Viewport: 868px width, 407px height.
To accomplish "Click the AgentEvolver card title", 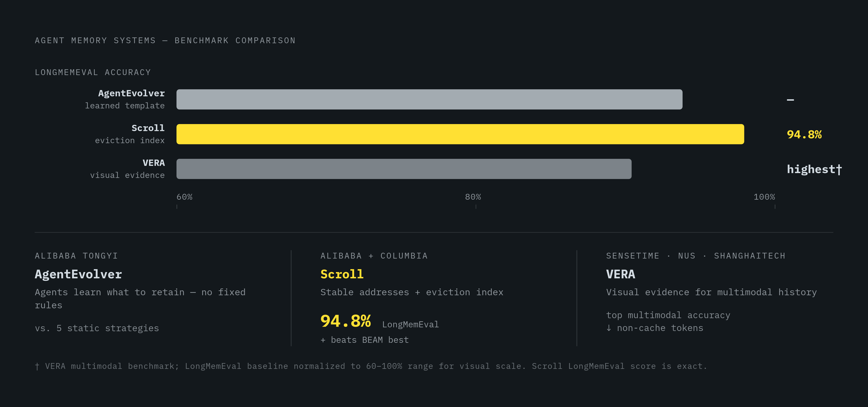I will [78, 274].
